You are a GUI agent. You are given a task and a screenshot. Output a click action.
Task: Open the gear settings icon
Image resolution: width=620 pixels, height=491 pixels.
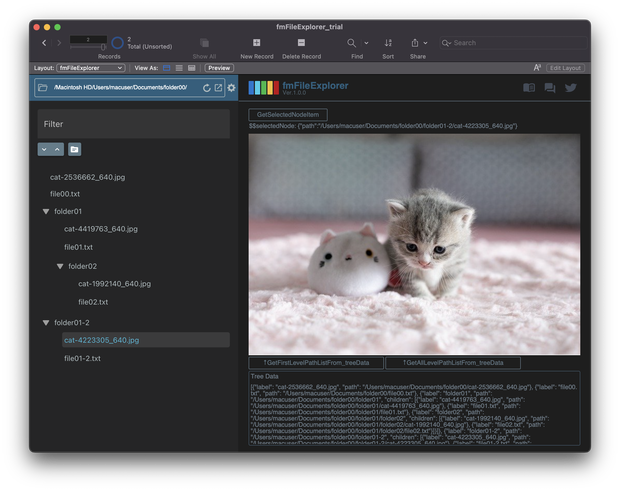[x=231, y=88]
